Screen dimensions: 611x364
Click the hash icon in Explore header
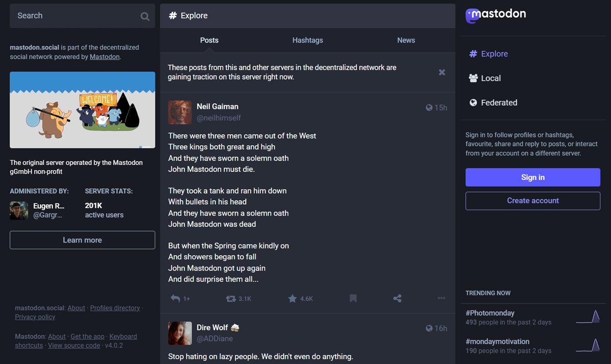173,15
